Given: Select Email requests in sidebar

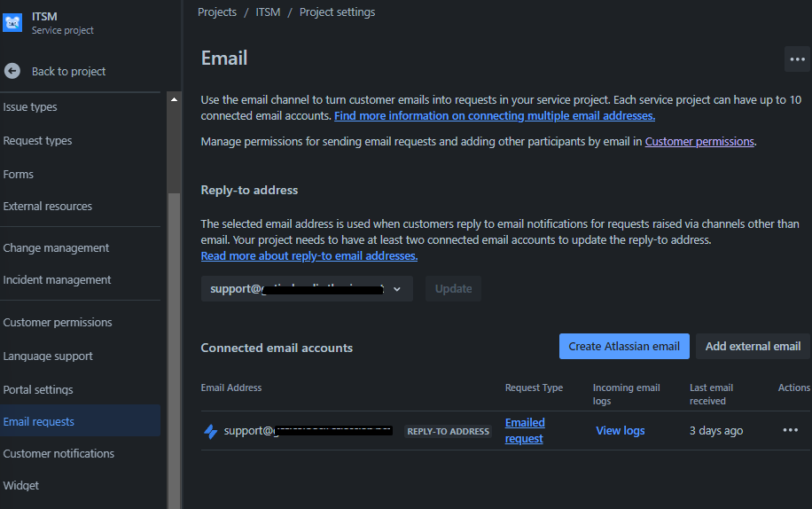Looking at the screenshot, I should 80,420.
